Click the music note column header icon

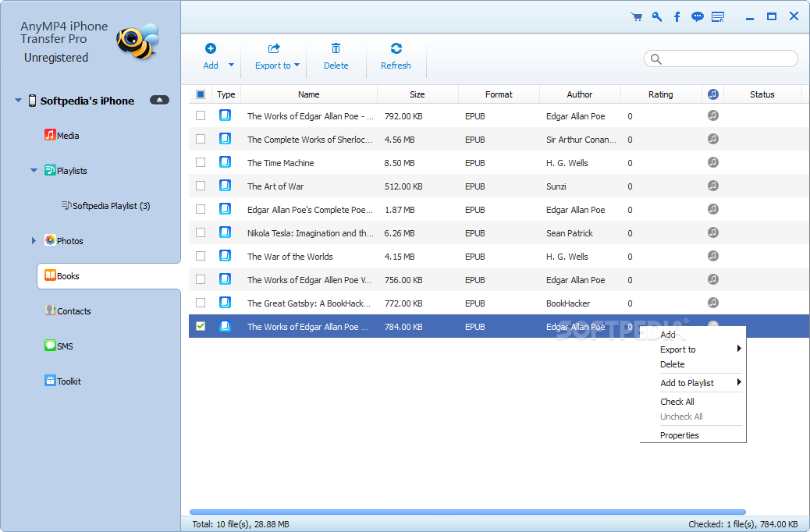[x=713, y=94]
